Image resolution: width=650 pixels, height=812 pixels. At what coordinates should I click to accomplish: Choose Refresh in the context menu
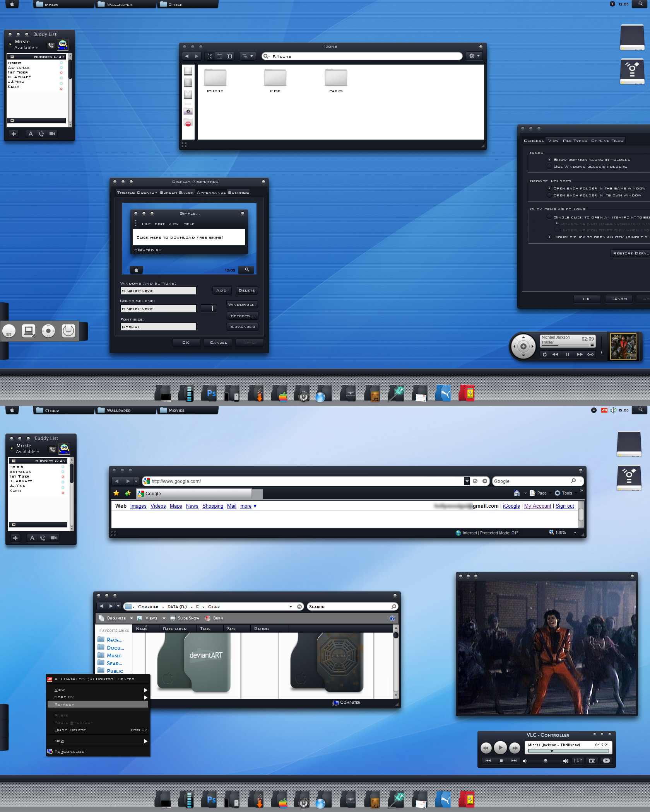pos(98,705)
